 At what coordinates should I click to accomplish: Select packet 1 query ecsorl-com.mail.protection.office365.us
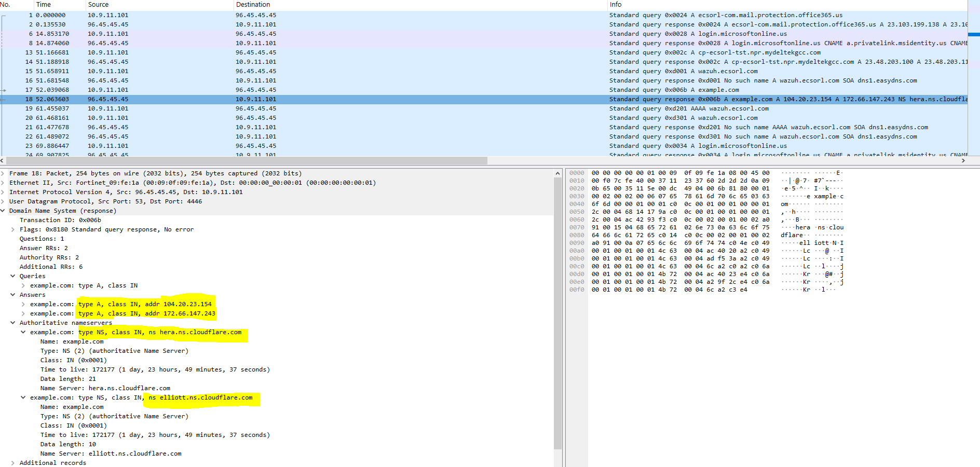484,15
